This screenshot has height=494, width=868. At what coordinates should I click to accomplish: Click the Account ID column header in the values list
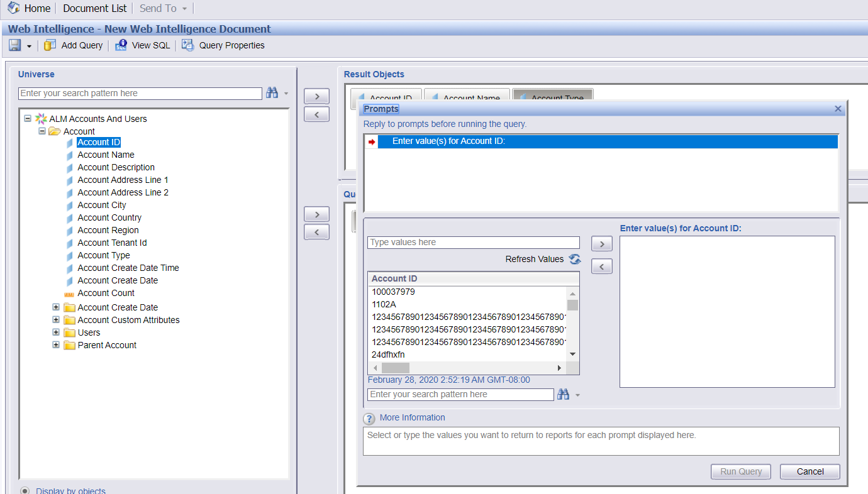[x=474, y=278]
